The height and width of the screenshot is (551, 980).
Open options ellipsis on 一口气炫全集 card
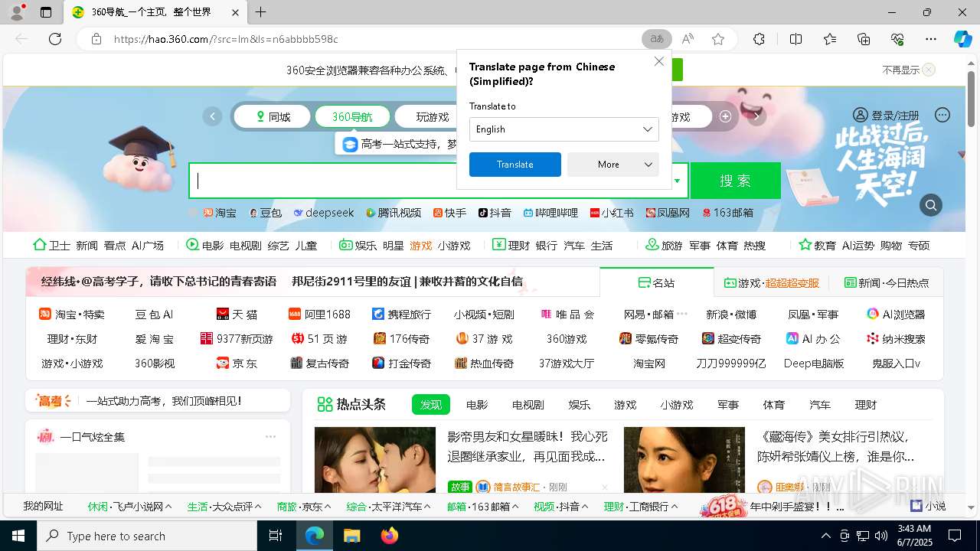pos(270,436)
